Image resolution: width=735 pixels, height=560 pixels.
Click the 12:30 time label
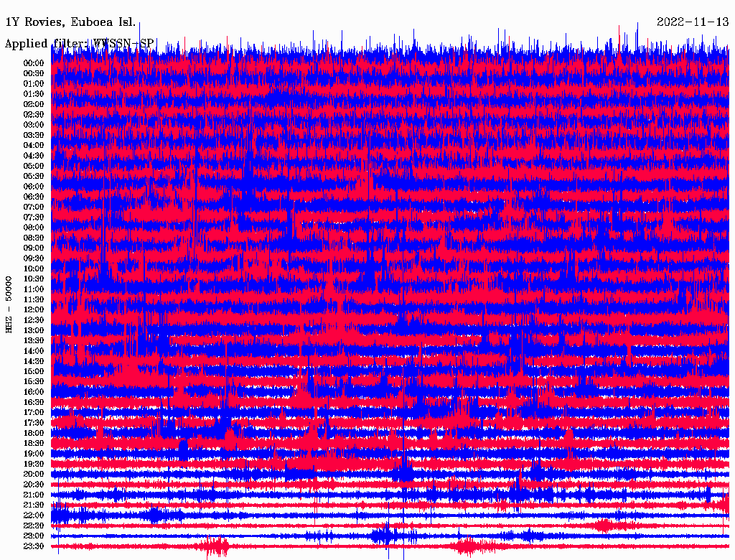click(x=34, y=320)
